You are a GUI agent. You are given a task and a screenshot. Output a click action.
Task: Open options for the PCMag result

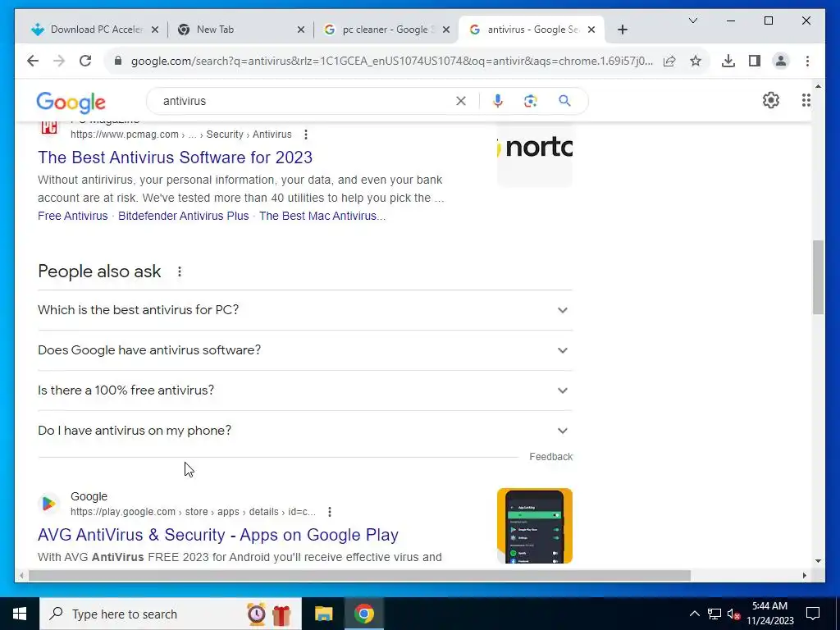(306, 135)
